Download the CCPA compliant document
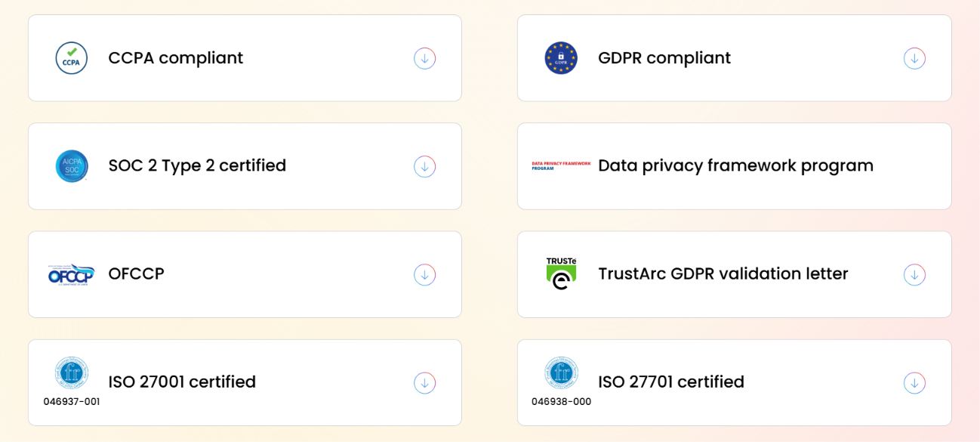This screenshot has width=980, height=442. (x=424, y=58)
